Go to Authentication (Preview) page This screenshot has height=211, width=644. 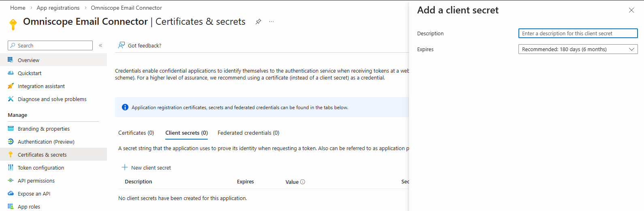[x=53, y=142]
